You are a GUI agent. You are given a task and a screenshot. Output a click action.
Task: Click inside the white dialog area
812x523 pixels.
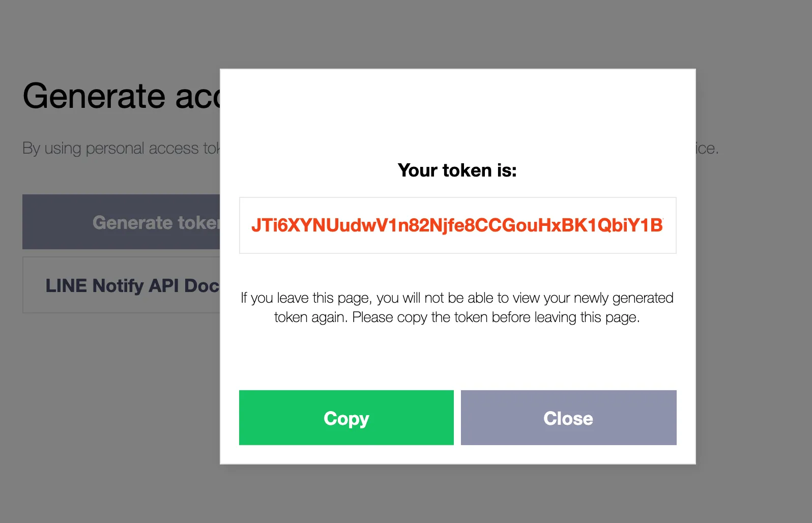pos(457,356)
